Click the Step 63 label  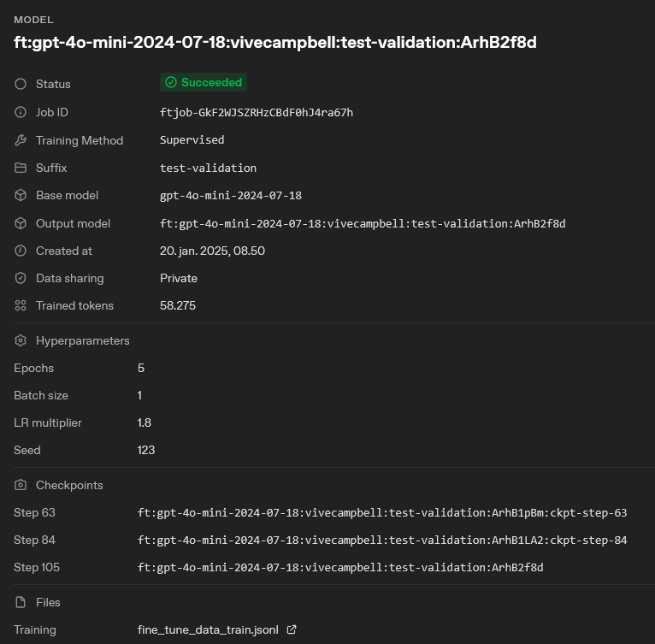click(34, 513)
